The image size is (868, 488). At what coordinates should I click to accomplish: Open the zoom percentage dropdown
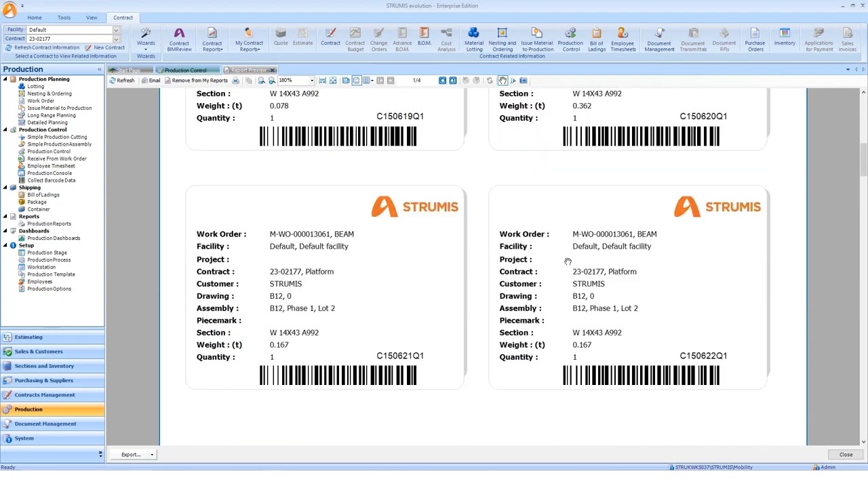point(312,81)
